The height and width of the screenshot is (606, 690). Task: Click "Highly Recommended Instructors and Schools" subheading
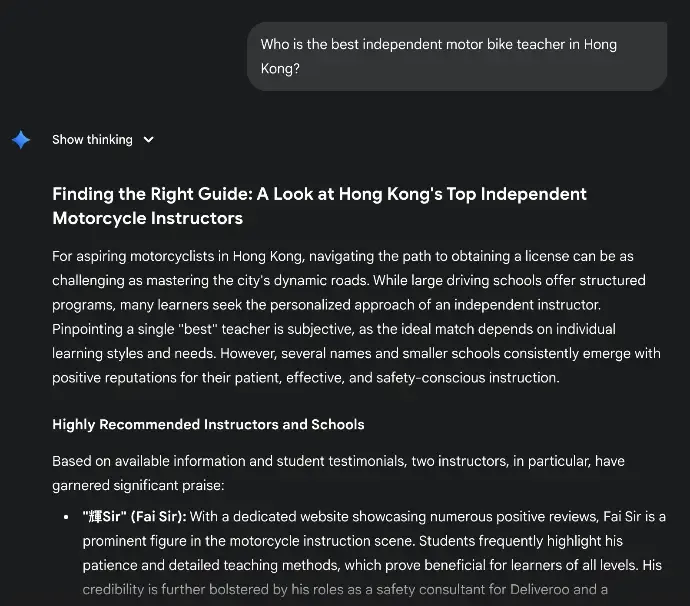click(208, 425)
